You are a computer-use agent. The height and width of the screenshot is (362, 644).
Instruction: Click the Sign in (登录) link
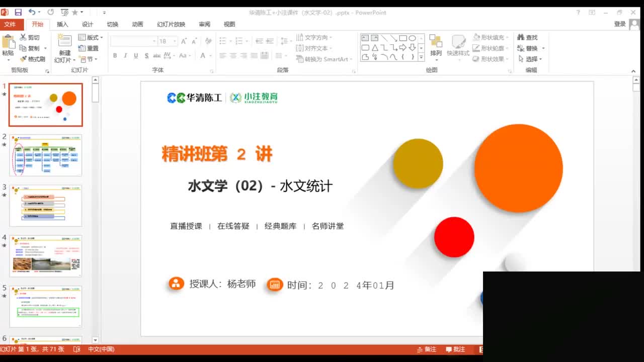tap(620, 24)
